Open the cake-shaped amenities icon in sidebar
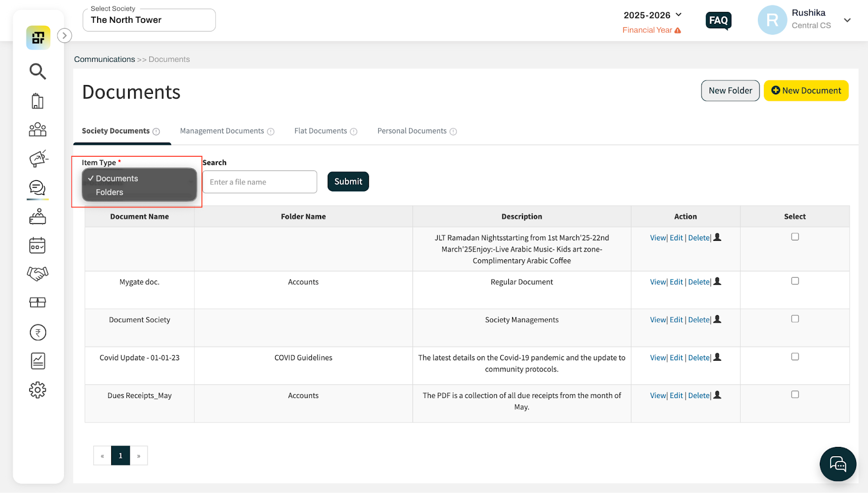 coord(37,216)
